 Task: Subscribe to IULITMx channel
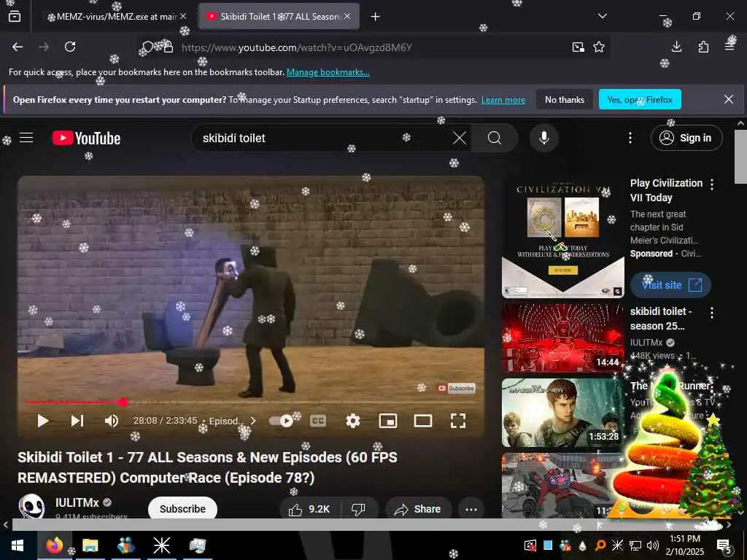182,509
